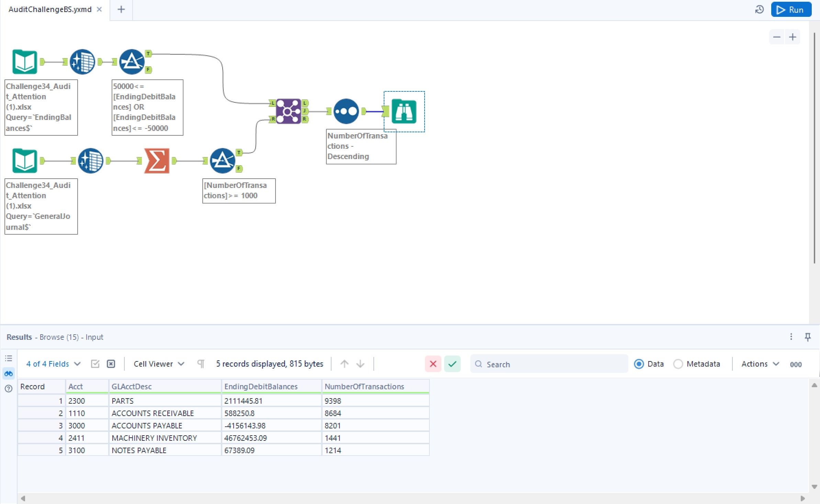Image resolution: width=820 pixels, height=504 pixels.
Task: Open a new workflow tab with plus
Action: coord(121,9)
